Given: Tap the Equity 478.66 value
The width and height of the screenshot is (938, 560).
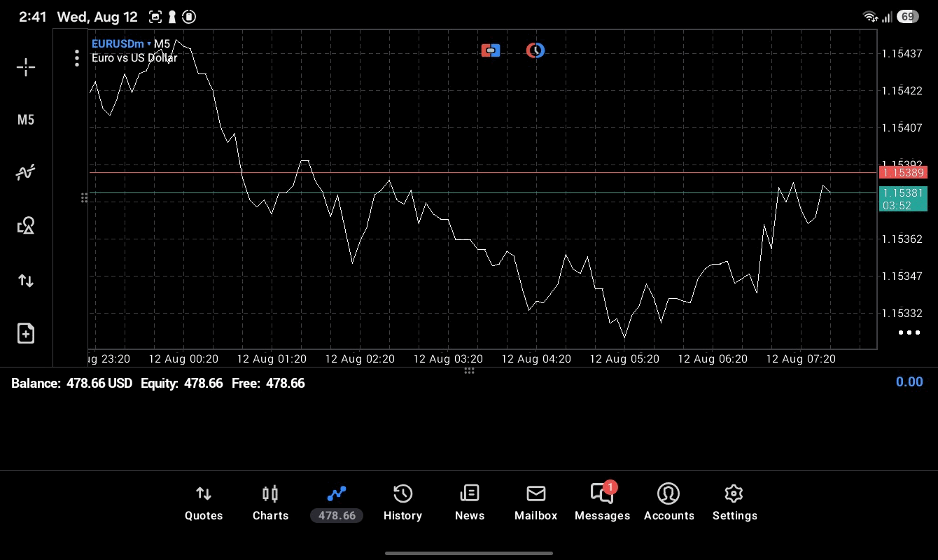Looking at the screenshot, I should (x=182, y=383).
